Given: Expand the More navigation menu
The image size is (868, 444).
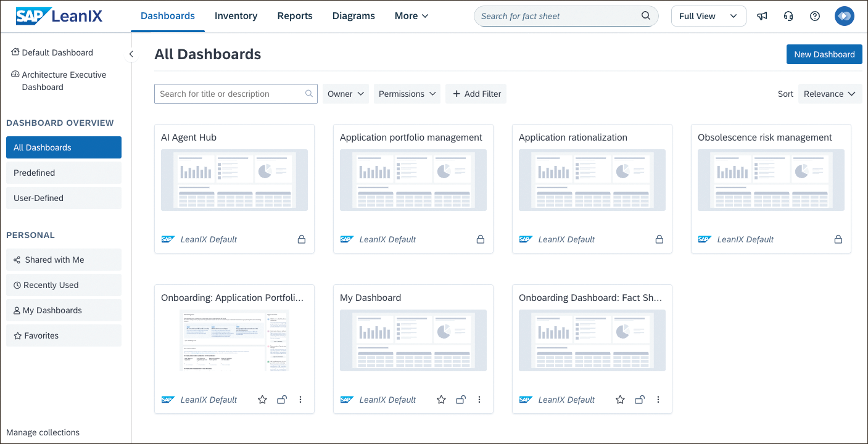Looking at the screenshot, I should [411, 16].
